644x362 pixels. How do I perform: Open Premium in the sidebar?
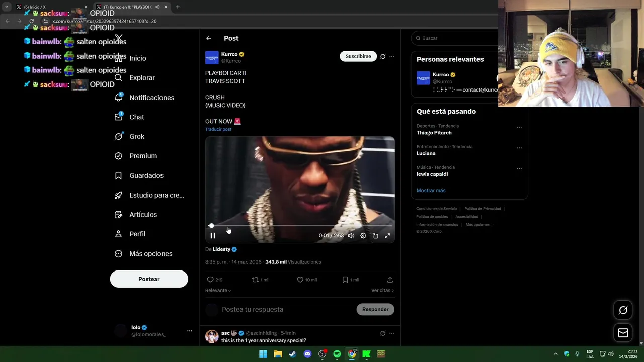pos(136,156)
